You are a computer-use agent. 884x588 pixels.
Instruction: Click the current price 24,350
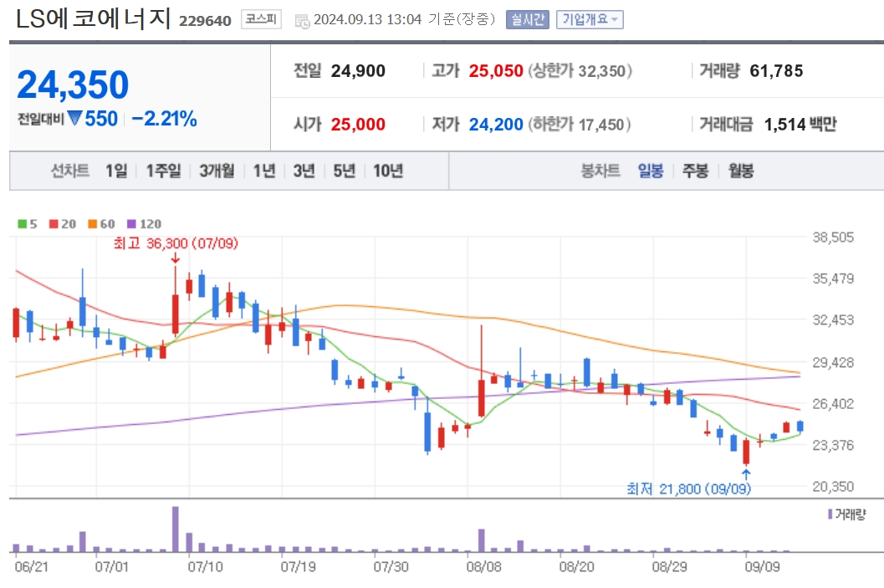point(73,84)
